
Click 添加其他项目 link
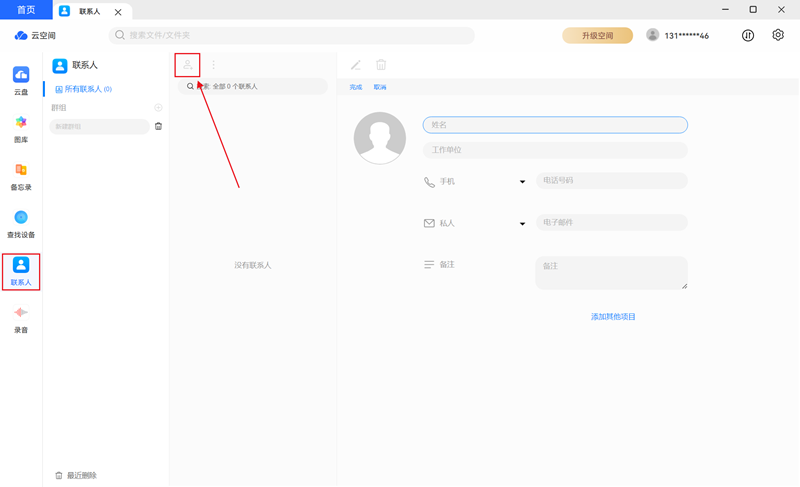coord(613,317)
